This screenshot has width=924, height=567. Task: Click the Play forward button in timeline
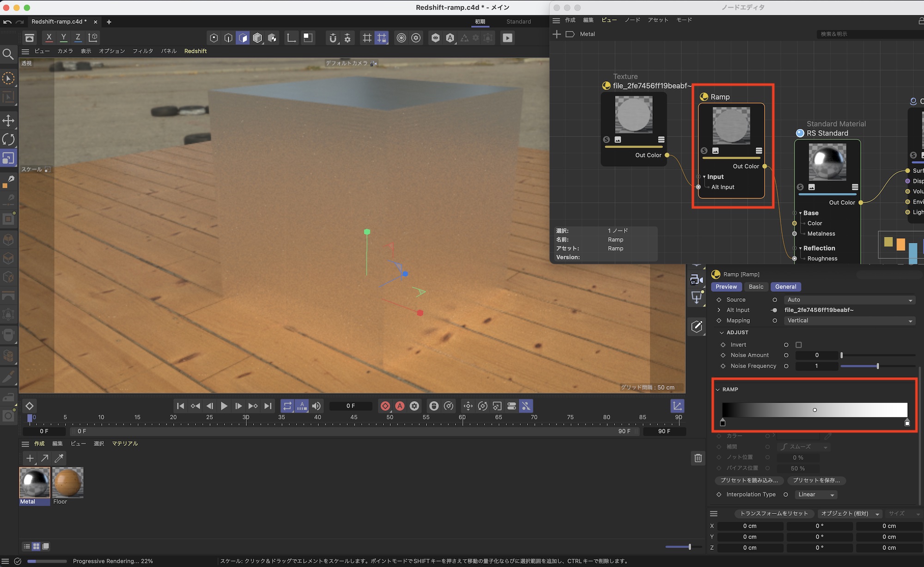[x=224, y=406]
